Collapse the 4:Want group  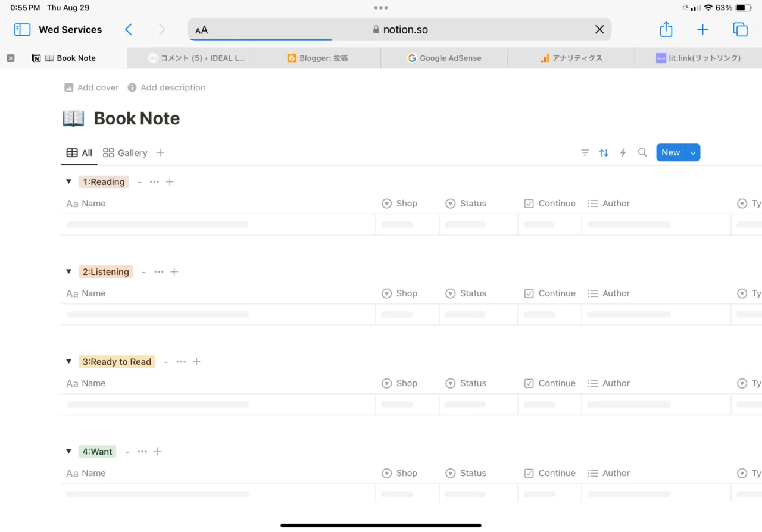(x=68, y=452)
